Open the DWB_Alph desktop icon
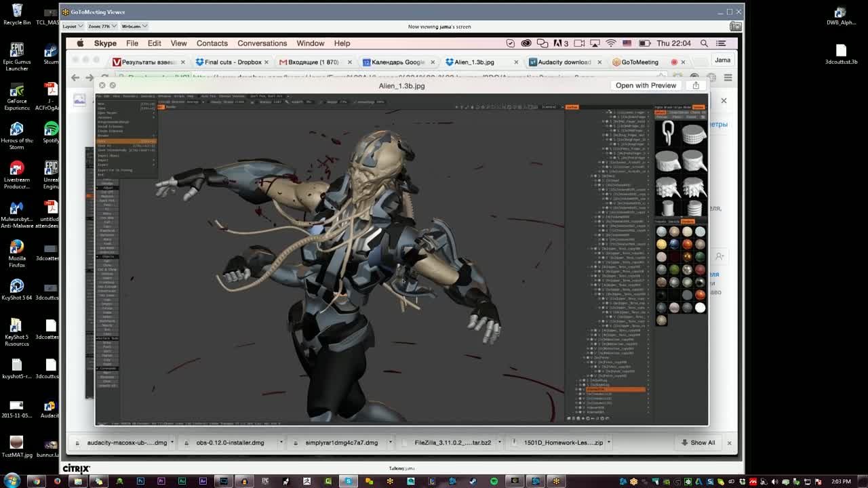The image size is (868, 488). [841, 16]
